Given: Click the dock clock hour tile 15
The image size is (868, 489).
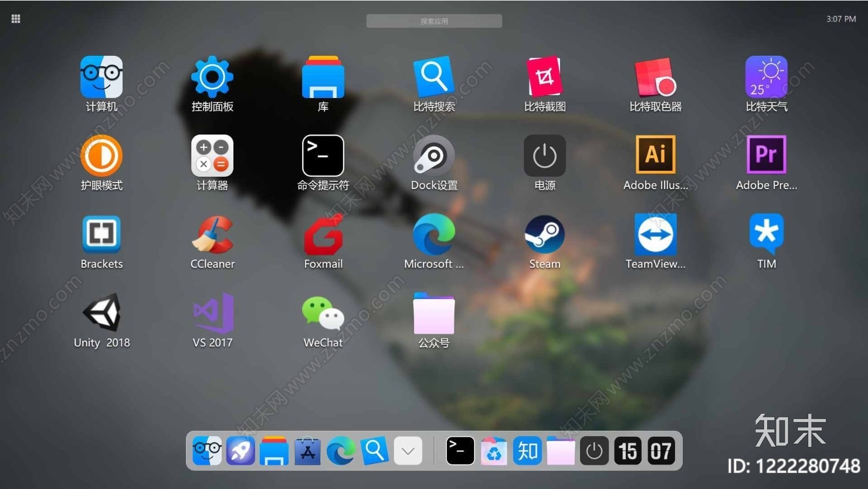Looking at the screenshot, I should 628,451.
